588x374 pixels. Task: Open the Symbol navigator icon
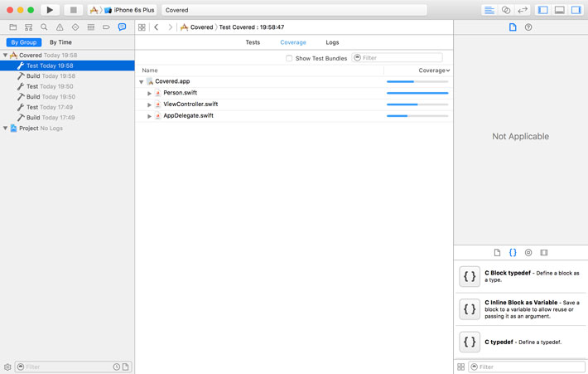(28, 27)
